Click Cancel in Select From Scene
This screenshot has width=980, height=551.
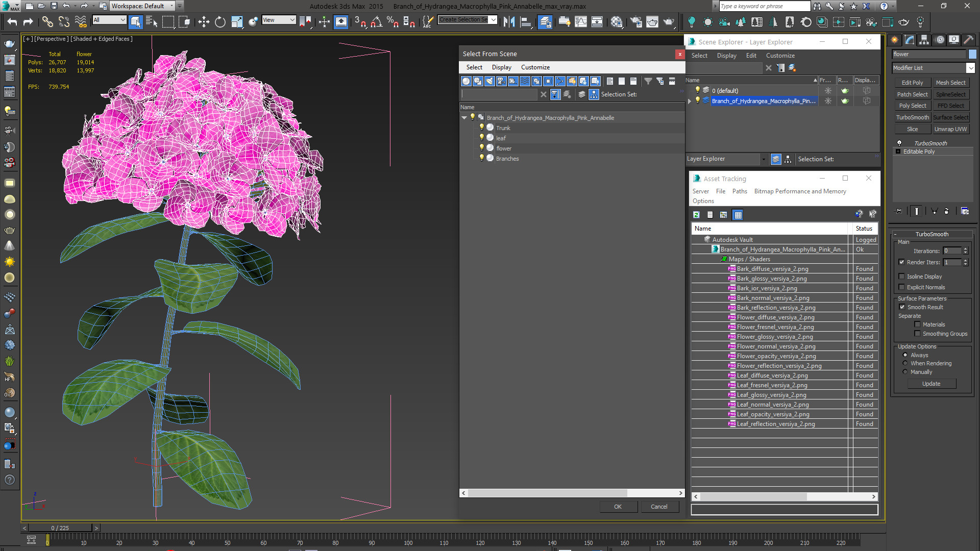[658, 507]
